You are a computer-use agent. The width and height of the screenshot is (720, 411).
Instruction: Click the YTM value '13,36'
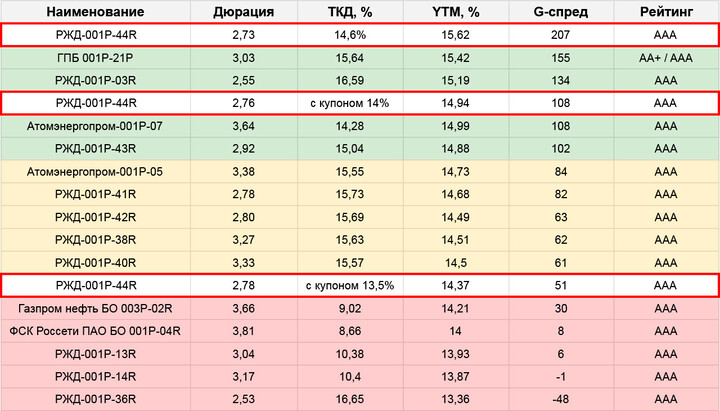pyautogui.click(x=456, y=399)
